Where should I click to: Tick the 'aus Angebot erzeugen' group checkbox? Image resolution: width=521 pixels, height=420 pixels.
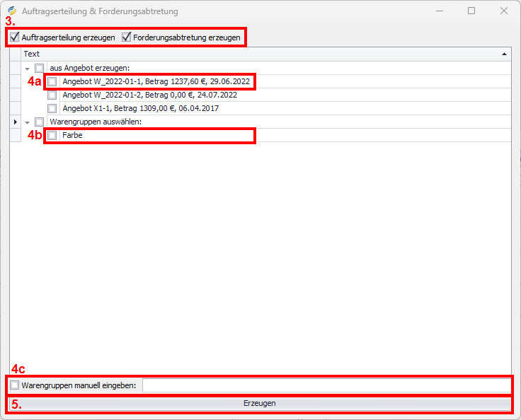coord(40,68)
